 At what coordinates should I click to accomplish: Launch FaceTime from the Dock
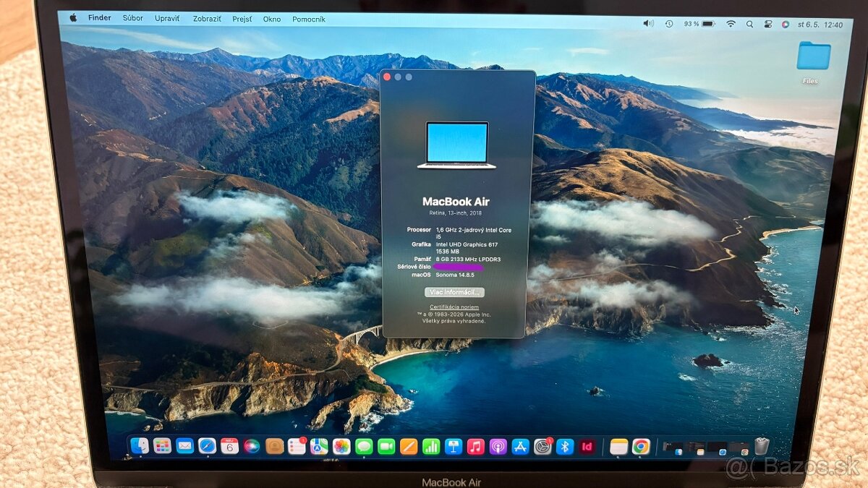coord(386,446)
